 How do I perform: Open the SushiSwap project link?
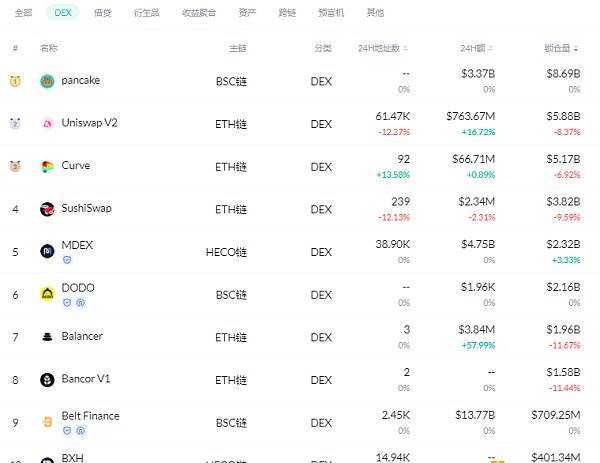point(86,208)
